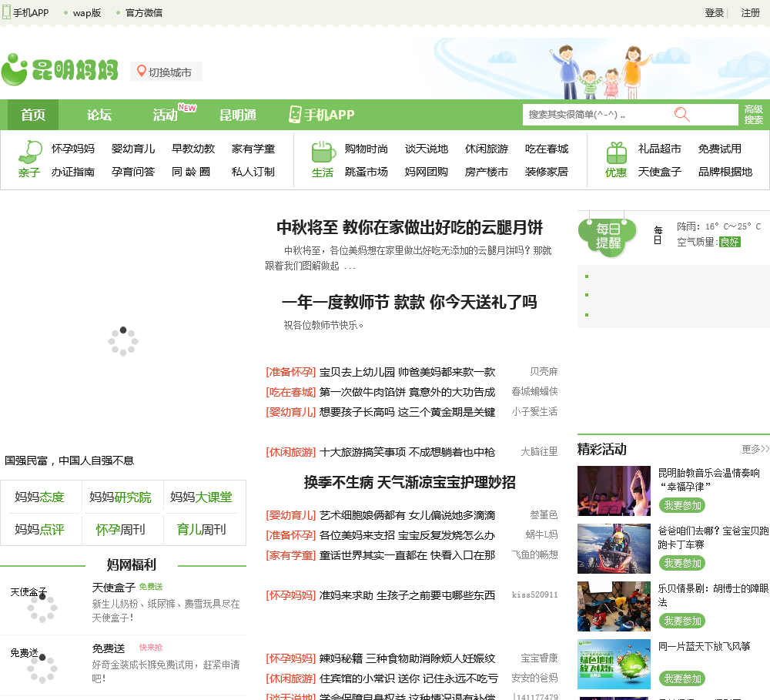
Task: Click the 国强民富 caption text
Action: coord(69,461)
